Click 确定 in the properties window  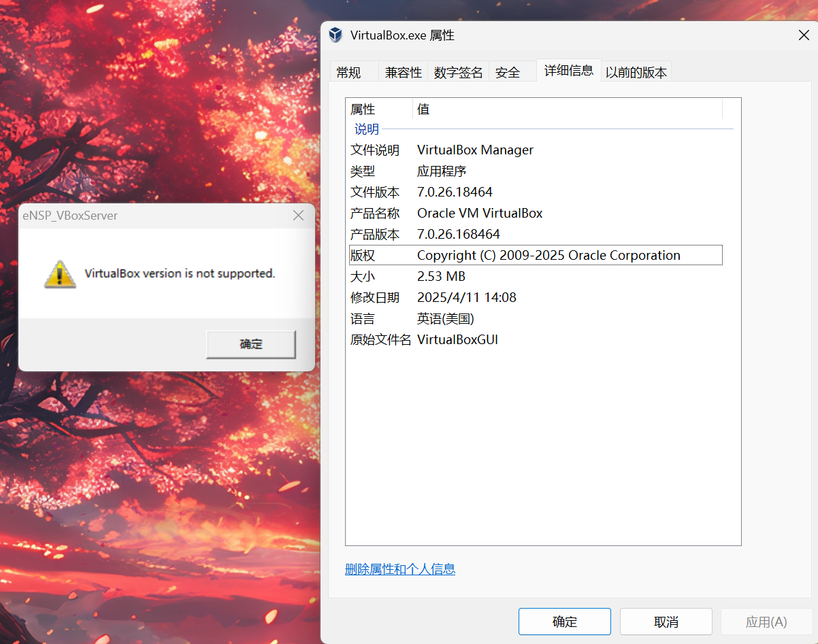pyautogui.click(x=565, y=622)
